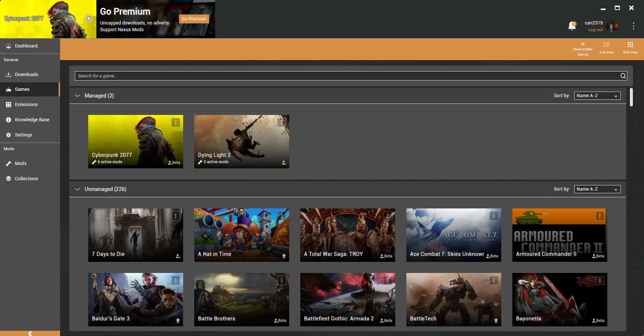Select the Dying Light 2 game thumbnail

point(242,142)
